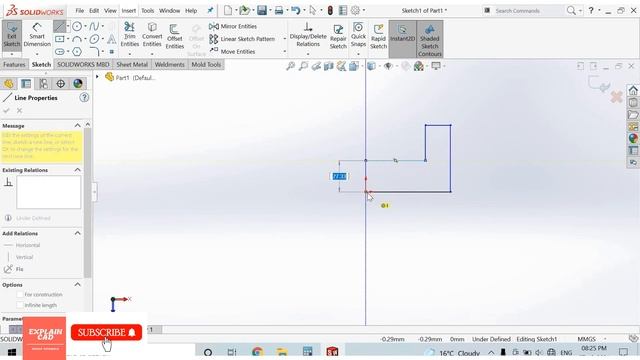The height and width of the screenshot is (360, 640).
Task: Add Horizontal relation
Action: [x=22, y=245]
